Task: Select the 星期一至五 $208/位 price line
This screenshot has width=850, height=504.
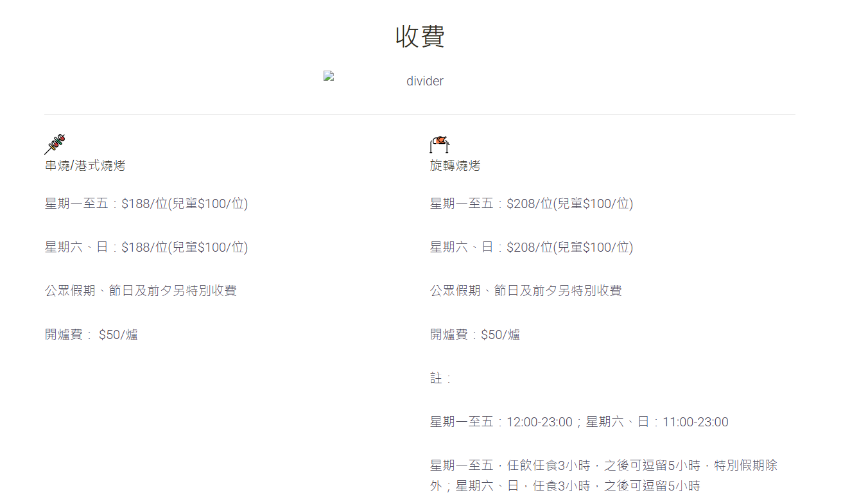Action: (531, 204)
